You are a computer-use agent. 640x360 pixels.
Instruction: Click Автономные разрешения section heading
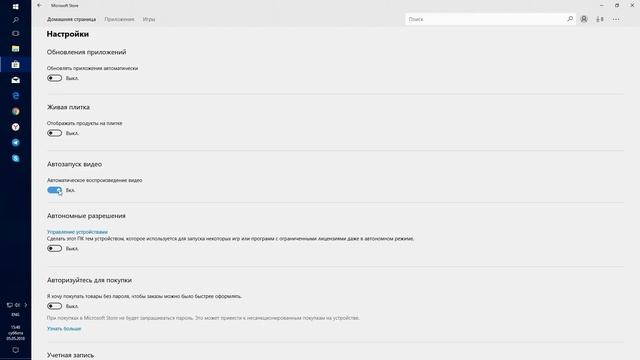coord(86,216)
